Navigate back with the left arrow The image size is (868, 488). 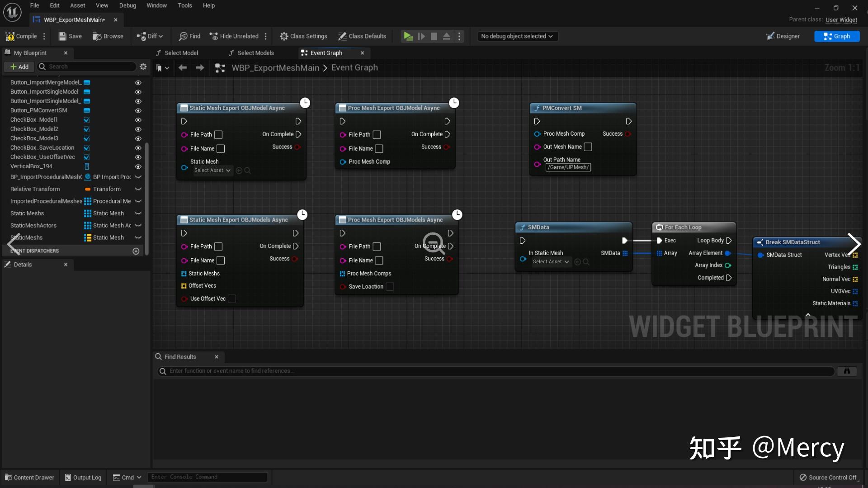click(x=183, y=68)
